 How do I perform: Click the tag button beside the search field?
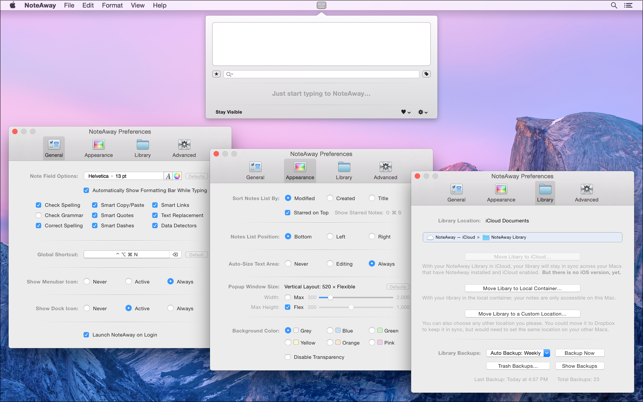click(x=426, y=74)
